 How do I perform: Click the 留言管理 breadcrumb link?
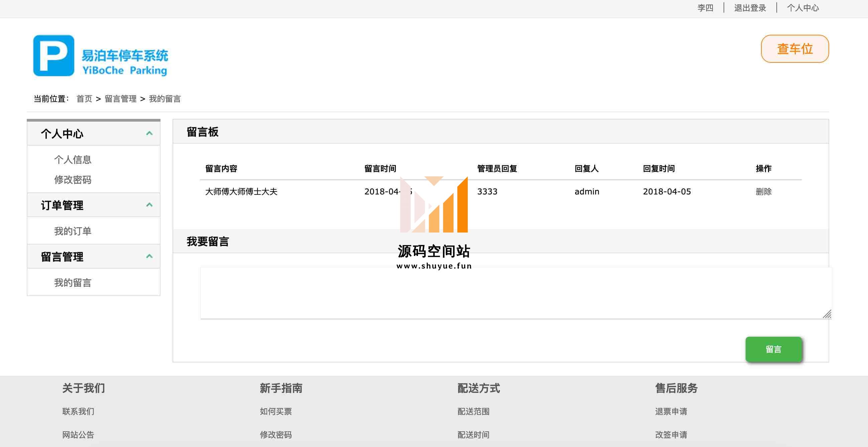(x=121, y=99)
